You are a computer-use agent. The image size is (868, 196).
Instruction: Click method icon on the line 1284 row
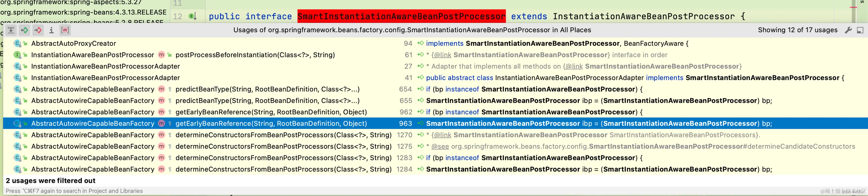pyautogui.click(x=161, y=169)
